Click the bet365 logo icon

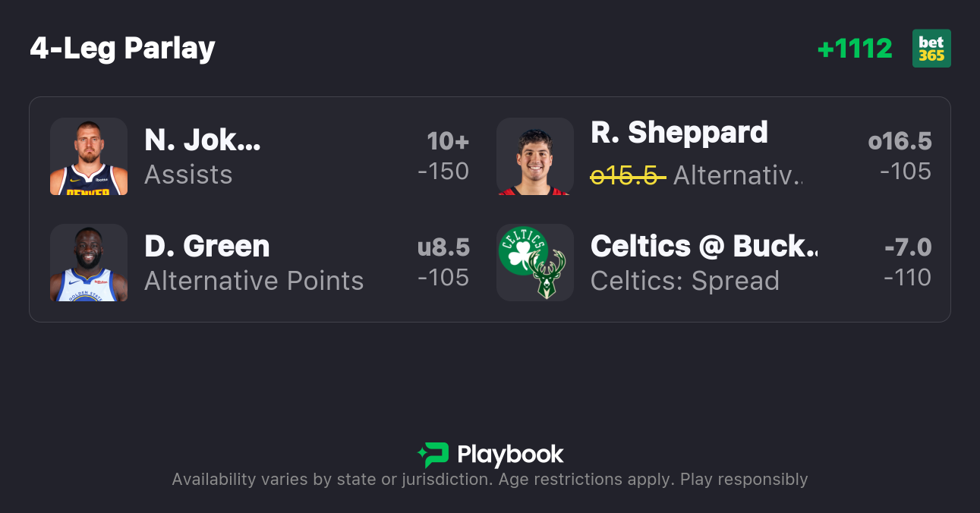[931, 48]
